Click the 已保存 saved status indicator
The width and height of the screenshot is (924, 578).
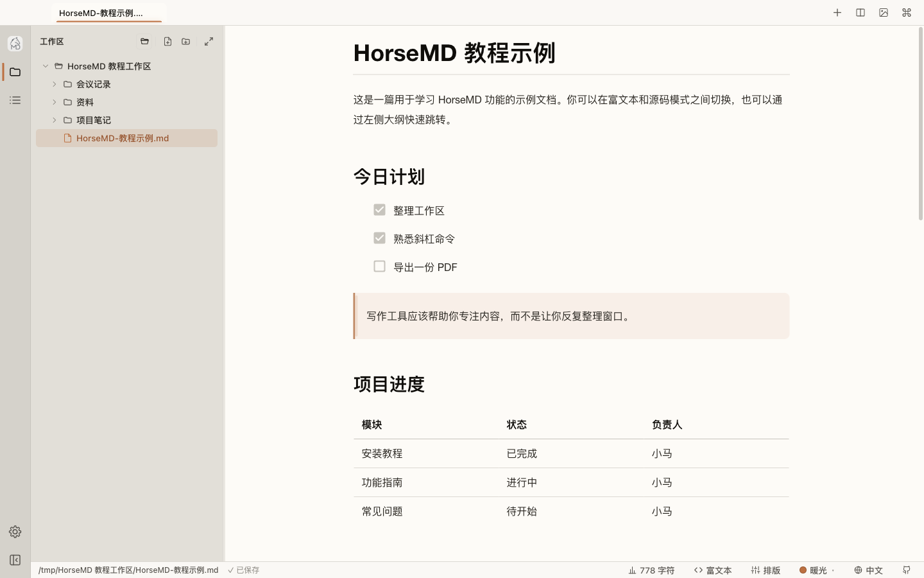coord(244,570)
